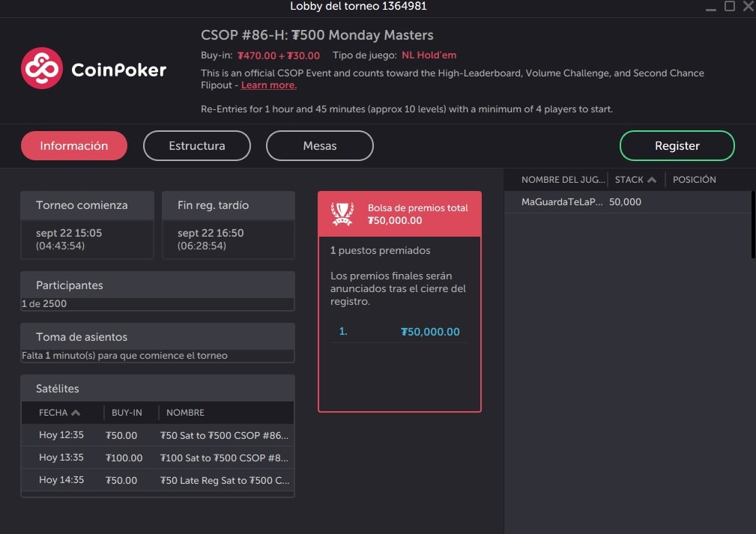Click the Register button

click(676, 145)
